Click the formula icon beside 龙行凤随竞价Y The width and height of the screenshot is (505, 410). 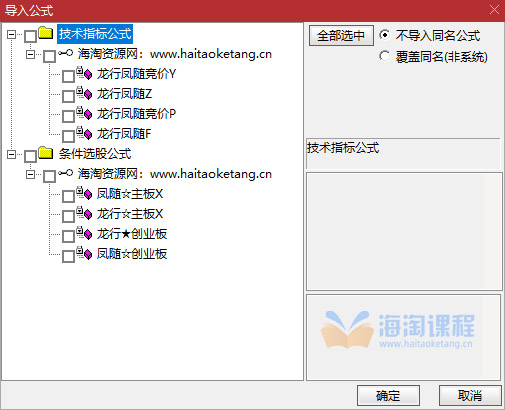pyautogui.click(x=84, y=73)
